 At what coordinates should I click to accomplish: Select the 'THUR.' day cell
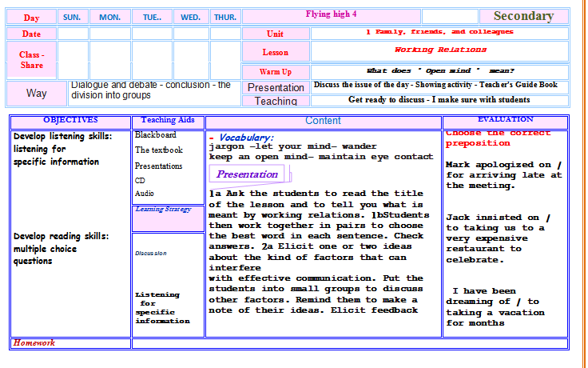click(x=225, y=18)
